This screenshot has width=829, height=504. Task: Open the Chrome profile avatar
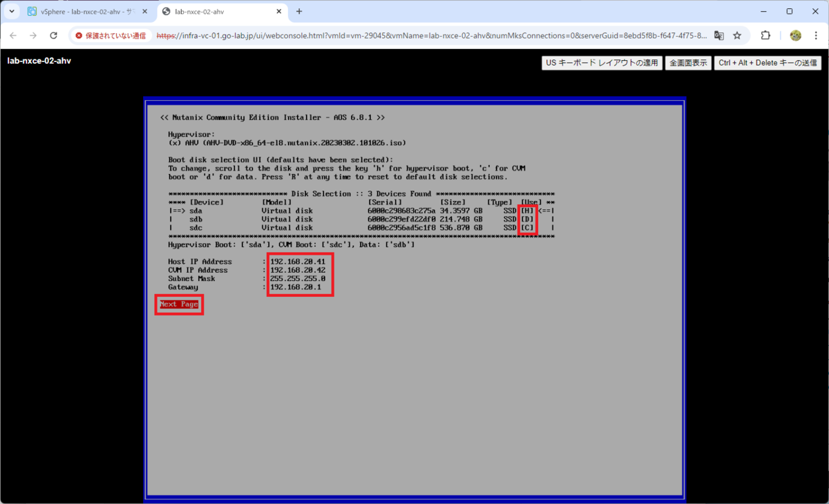click(x=795, y=35)
